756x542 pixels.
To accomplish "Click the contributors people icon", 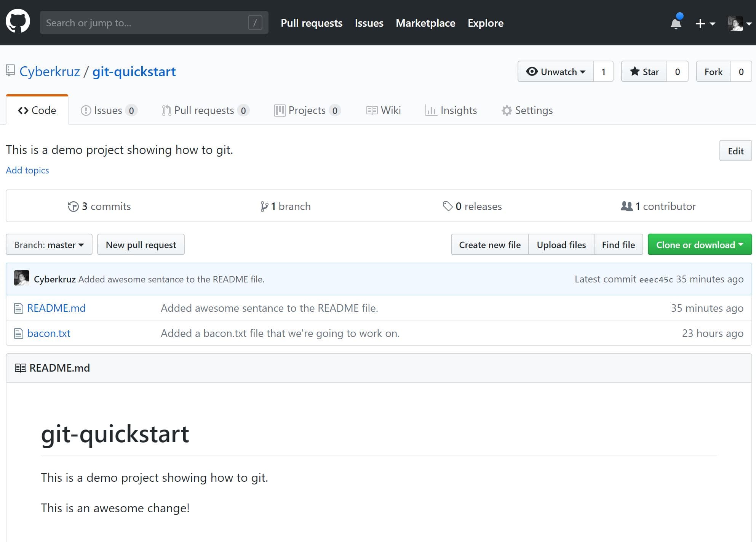I will (627, 206).
